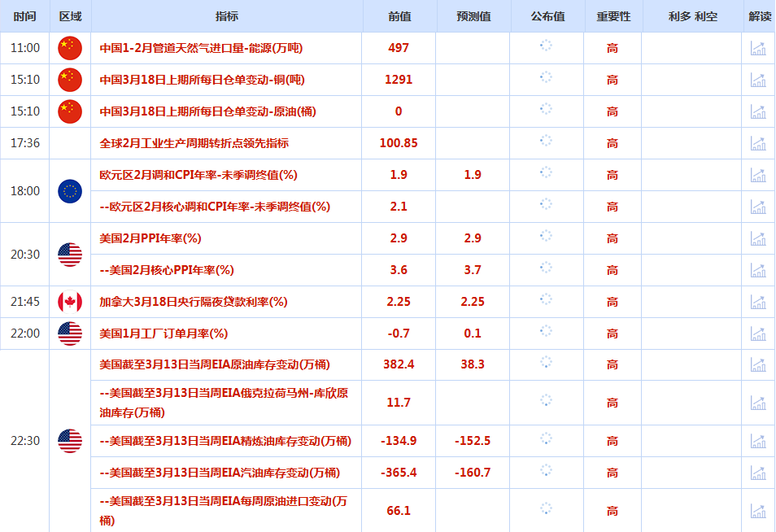This screenshot has height=532, width=776.
Task: Open chart icon for 美国2月核心PPI年率 row
Action: [758, 270]
